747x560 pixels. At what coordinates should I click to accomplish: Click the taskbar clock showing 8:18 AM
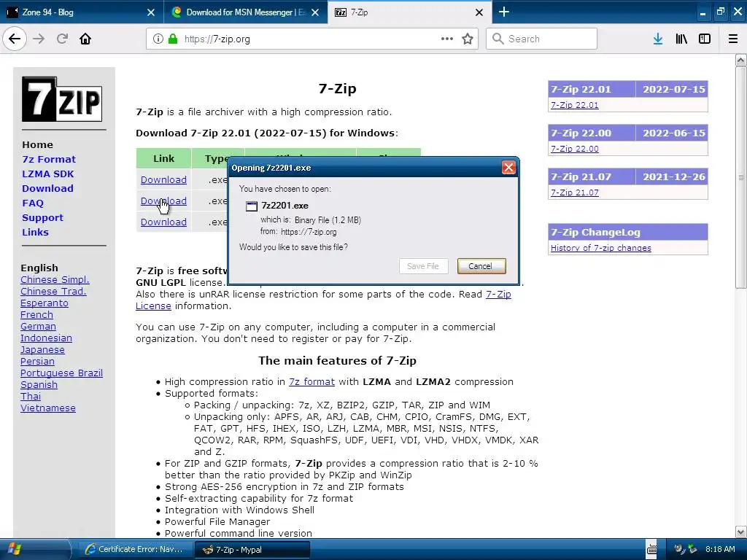click(x=720, y=549)
